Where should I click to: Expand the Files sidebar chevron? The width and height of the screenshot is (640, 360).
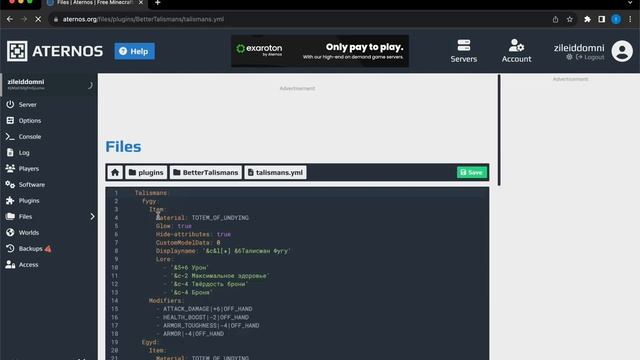point(92,216)
